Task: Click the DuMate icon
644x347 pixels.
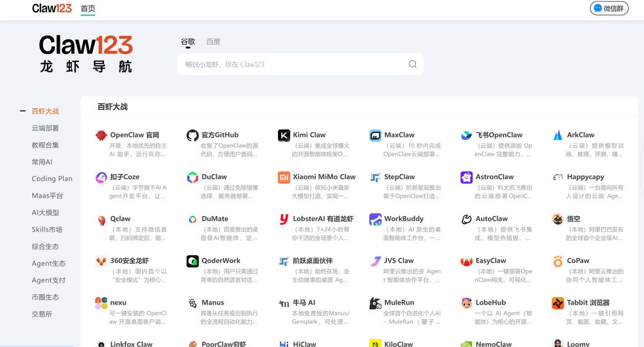Action: 193,219
